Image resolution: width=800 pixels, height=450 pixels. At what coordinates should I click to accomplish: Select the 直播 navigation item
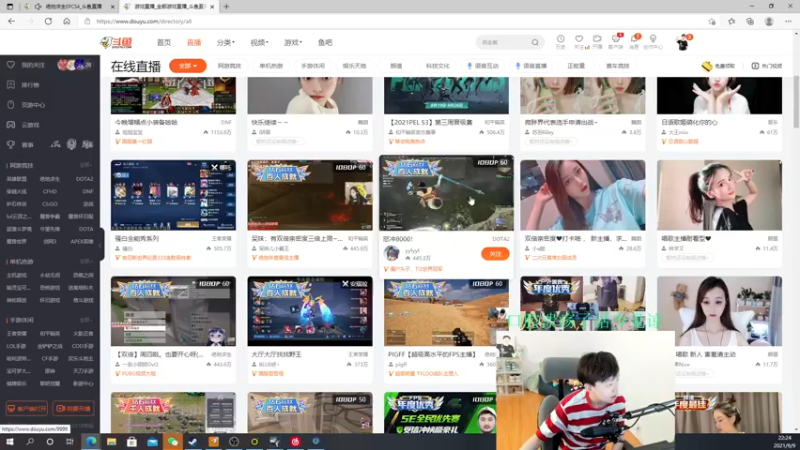point(194,42)
